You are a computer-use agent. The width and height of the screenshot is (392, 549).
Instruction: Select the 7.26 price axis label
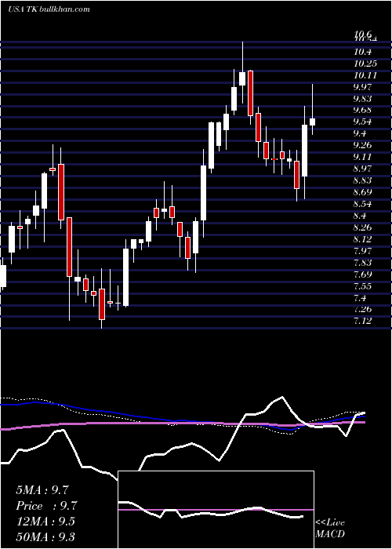point(362,310)
